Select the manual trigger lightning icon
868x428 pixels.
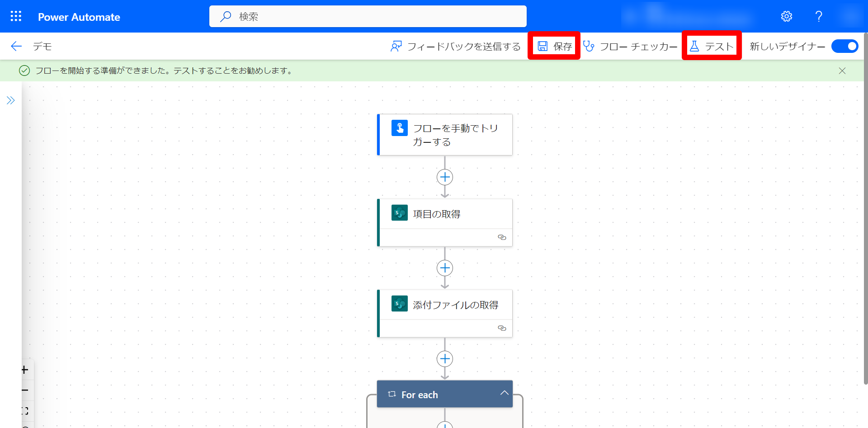400,128
